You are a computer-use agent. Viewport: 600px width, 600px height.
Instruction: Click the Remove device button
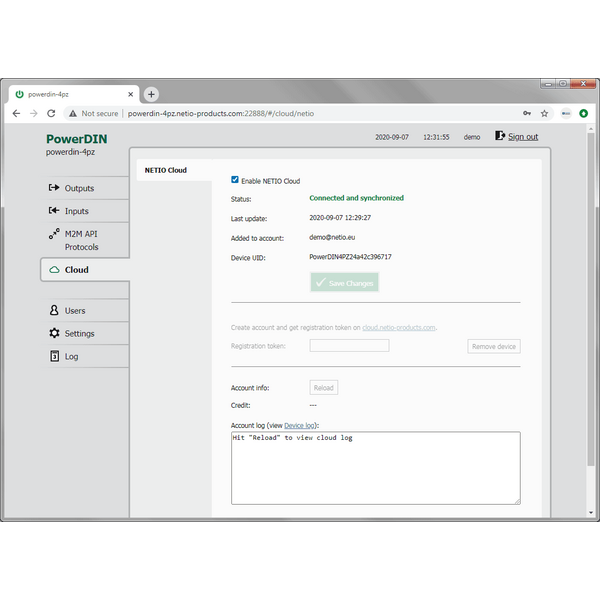pyautogui.click(x=493, y=346)
